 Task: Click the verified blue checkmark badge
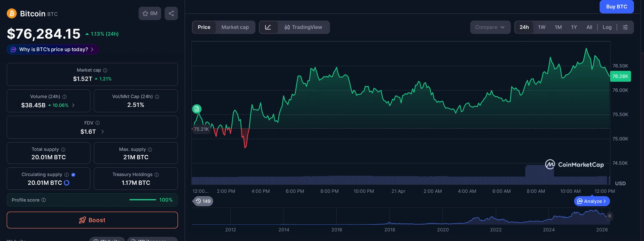point(73,175)
